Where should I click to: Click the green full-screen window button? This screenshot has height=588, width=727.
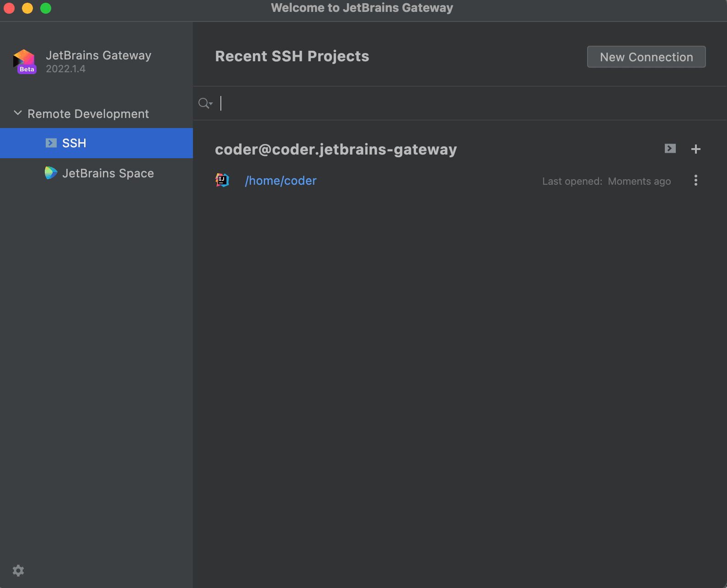pos(46,8)
